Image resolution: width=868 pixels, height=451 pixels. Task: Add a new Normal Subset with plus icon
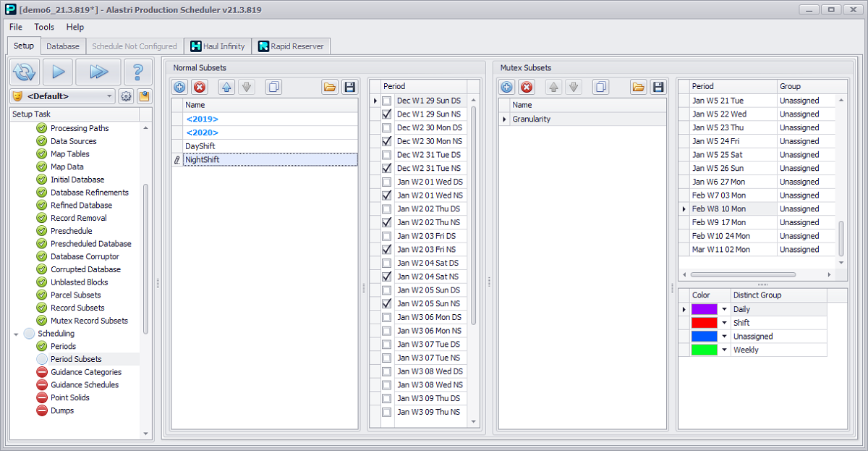(x=180, y=87)
